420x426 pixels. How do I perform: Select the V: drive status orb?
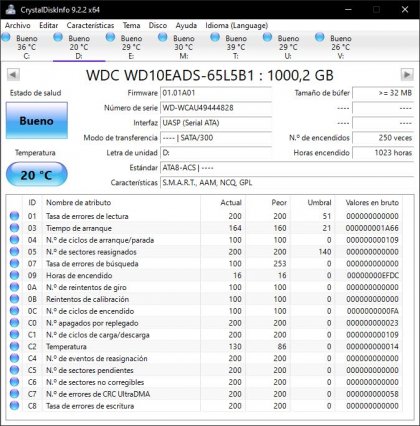point(320,37)
